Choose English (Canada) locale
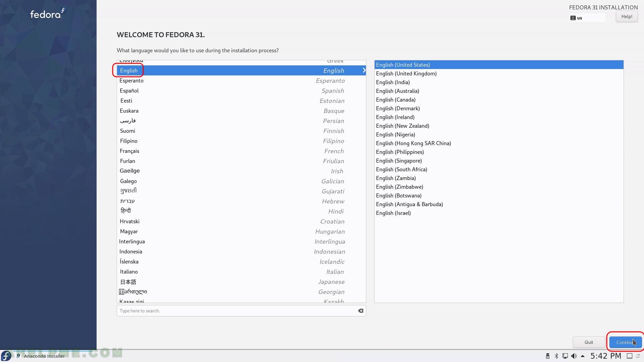The height and width of the screenshot is (362, 644). click(x=499, y=100)
